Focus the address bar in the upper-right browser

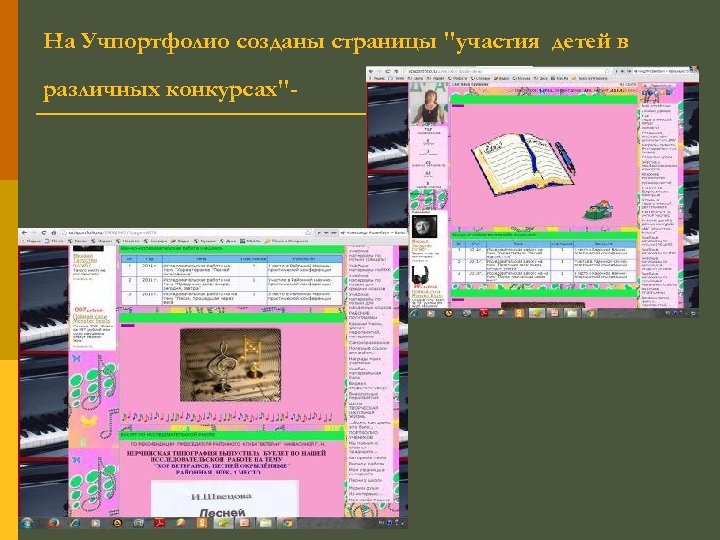pyautogui.click(x=507, y=71)
